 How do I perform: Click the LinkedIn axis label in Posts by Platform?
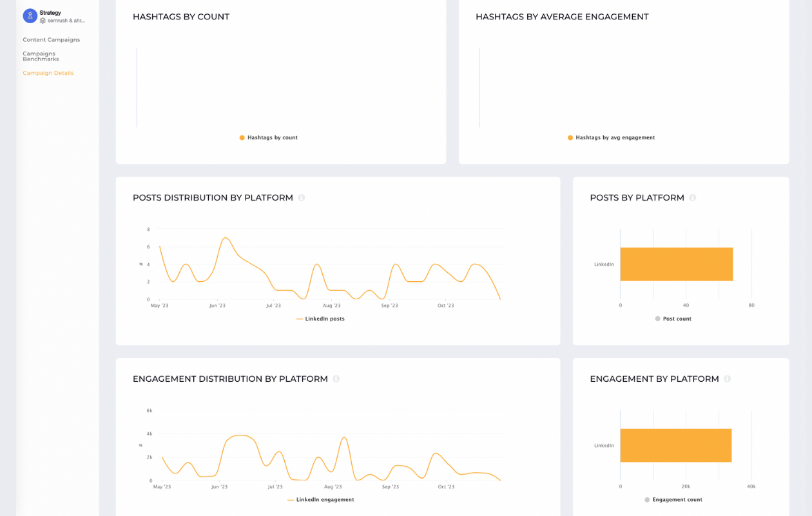click(x=604, y=264)
